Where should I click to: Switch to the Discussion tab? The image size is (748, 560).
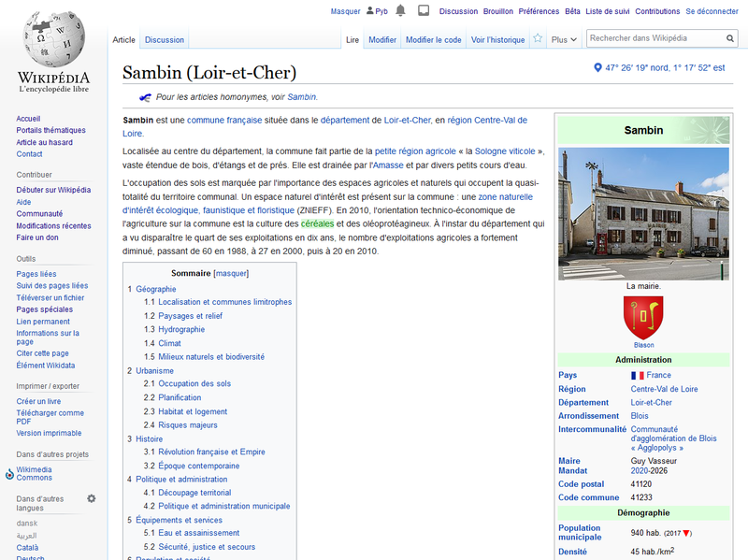(x=165, y=40)
